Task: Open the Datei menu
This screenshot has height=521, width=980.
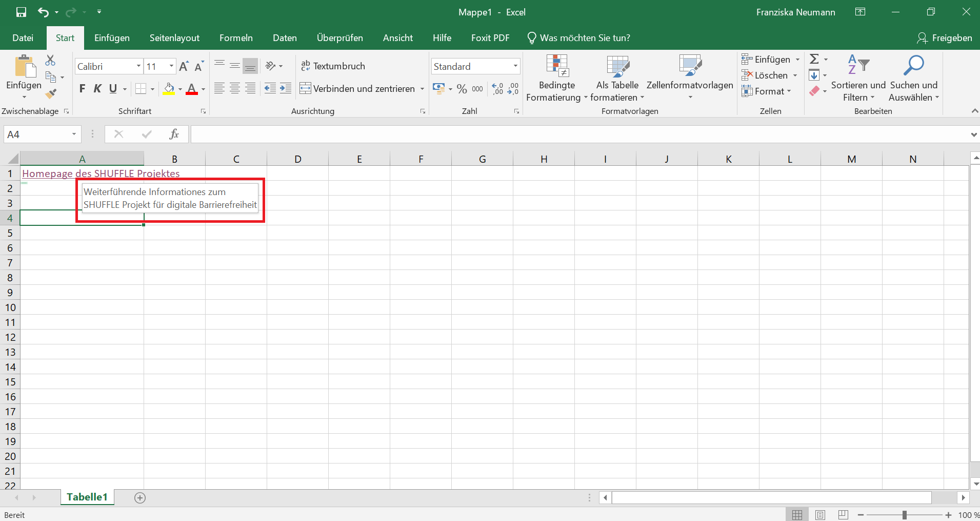Action: 22,37
